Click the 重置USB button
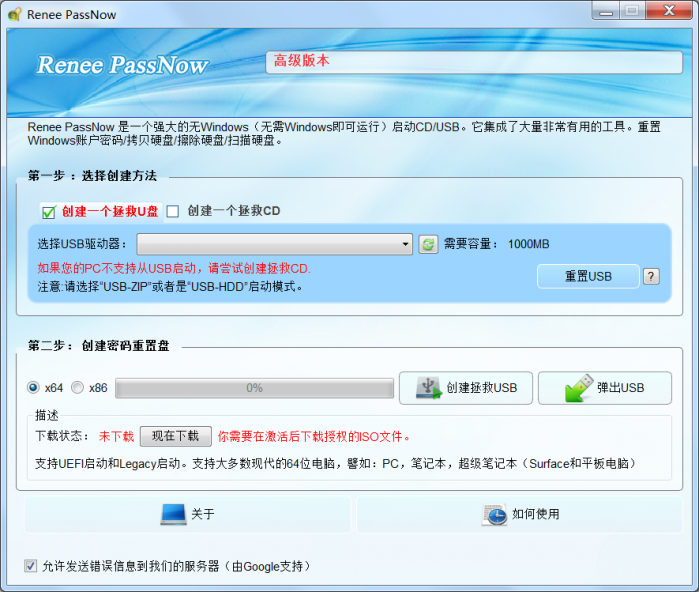The image size is (699, 592). (588, 276)
